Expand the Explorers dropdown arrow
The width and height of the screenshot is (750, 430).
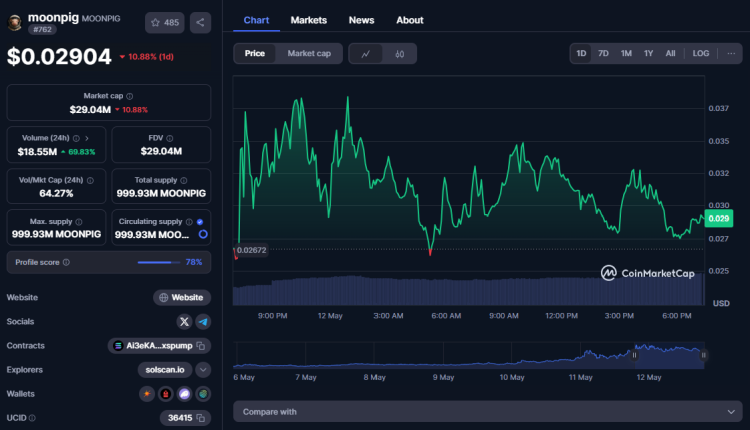203,369
